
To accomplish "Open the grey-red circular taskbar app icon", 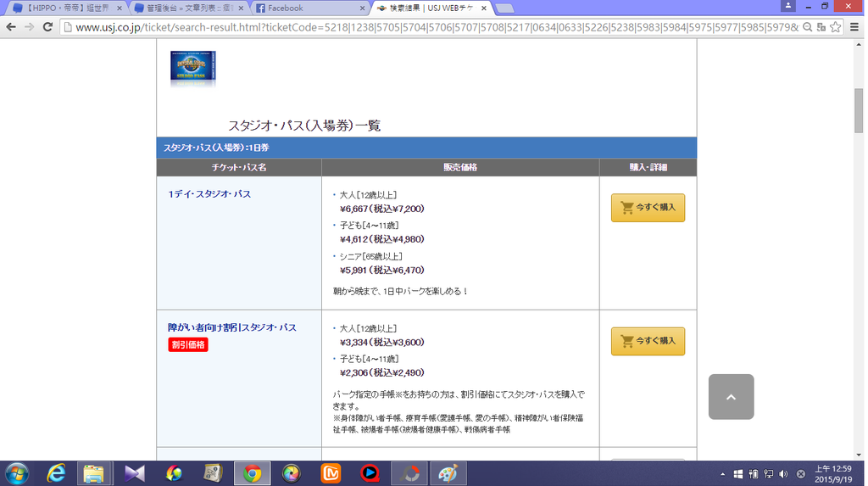I will (409, 474).
